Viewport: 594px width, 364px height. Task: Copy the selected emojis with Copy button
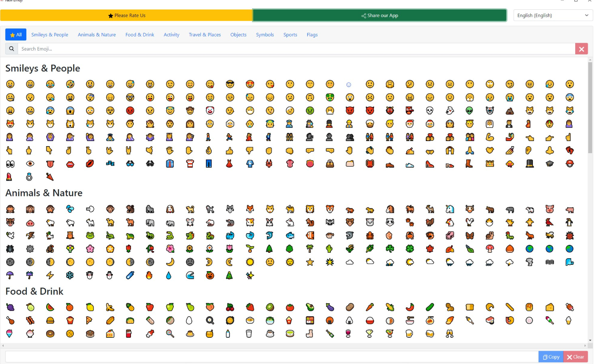click(x=551, y=357)
